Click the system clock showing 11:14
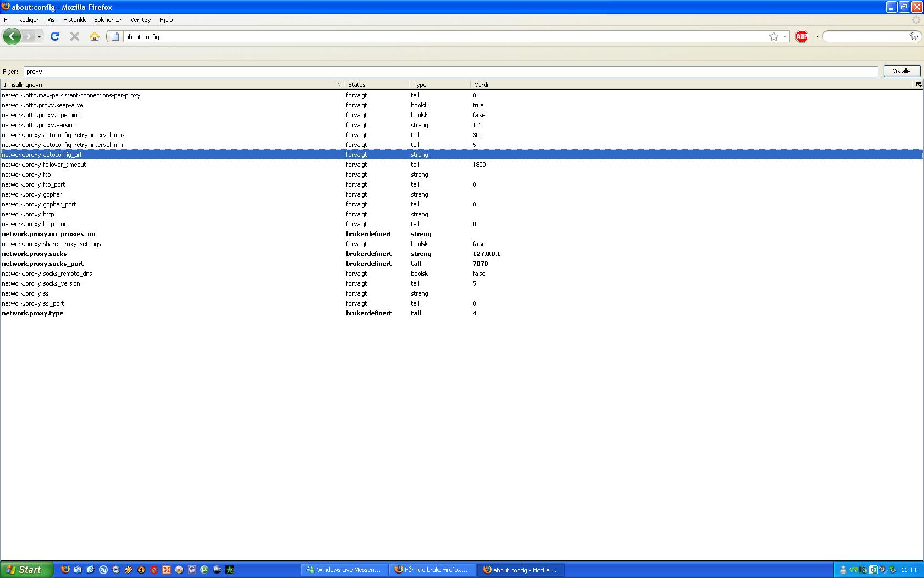This screenshot has height=578, width=924. point(909,570)
